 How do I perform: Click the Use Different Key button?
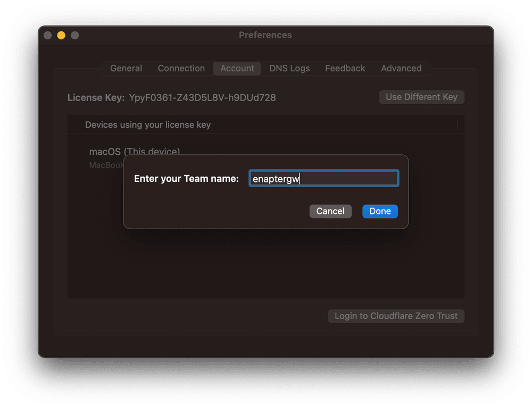pyautogui.click(x=421, y=97)
